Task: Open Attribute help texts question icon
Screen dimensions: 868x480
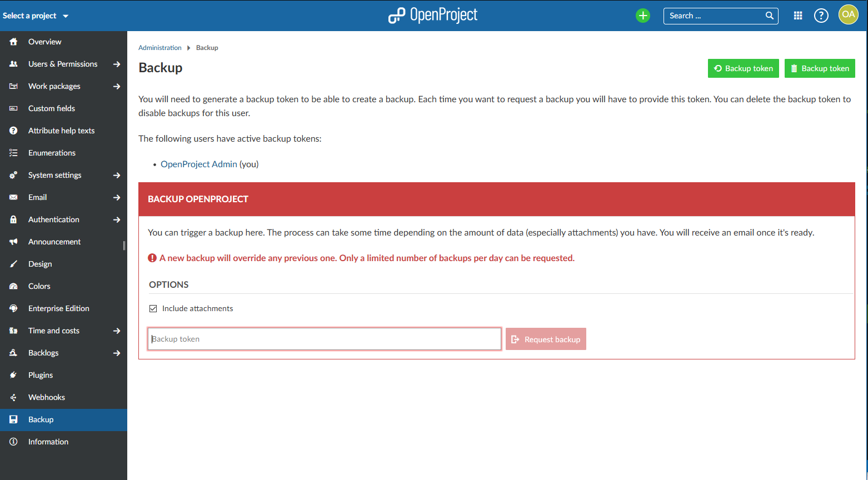Action: click(13, 131)
